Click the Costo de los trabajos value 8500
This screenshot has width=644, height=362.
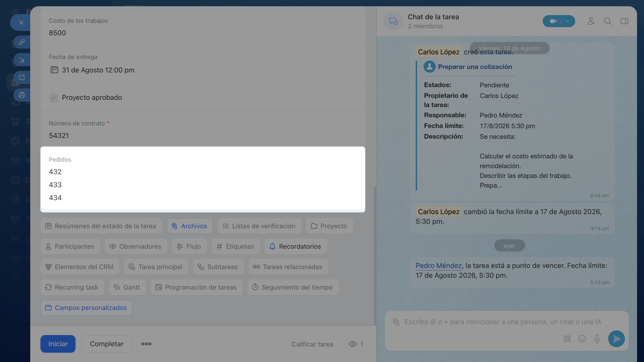point(57,33)
